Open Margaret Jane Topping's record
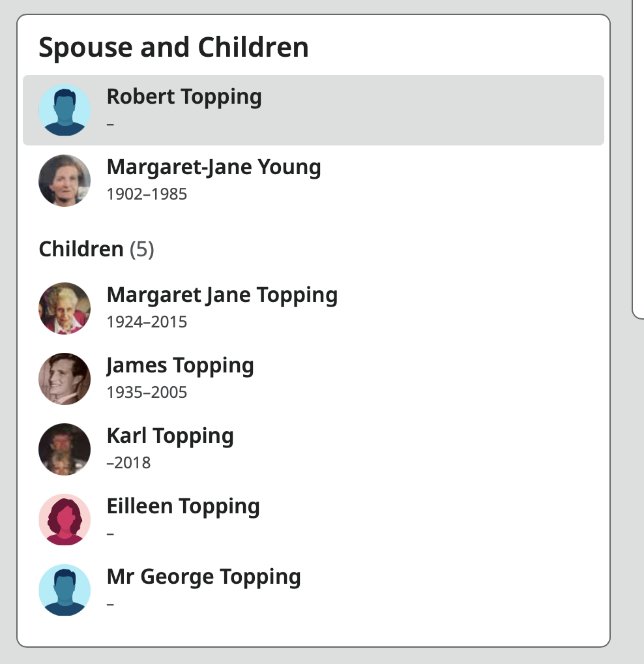The image size is (644, 664). pos(222,295)
